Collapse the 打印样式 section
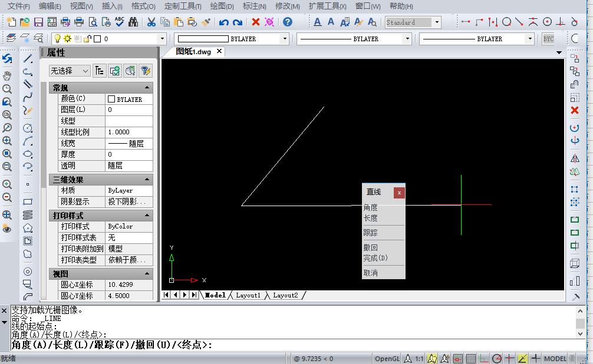Image resolution: width=593 pixels, height=364 pixels. (147, 216)
